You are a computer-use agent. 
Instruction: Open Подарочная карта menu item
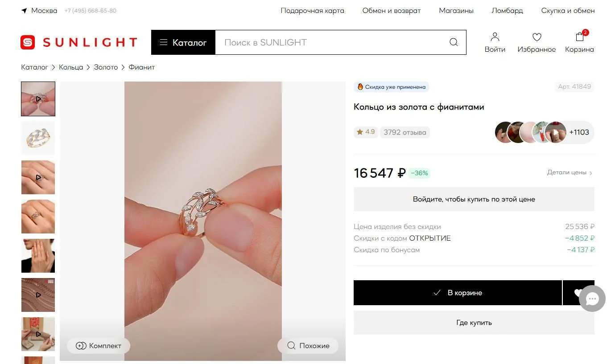tap(312, 11)
